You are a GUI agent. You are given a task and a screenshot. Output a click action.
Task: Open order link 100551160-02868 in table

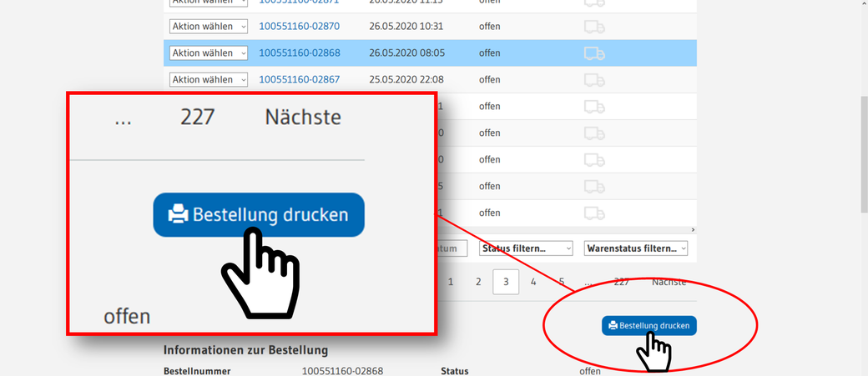click(x=300, y=53)
